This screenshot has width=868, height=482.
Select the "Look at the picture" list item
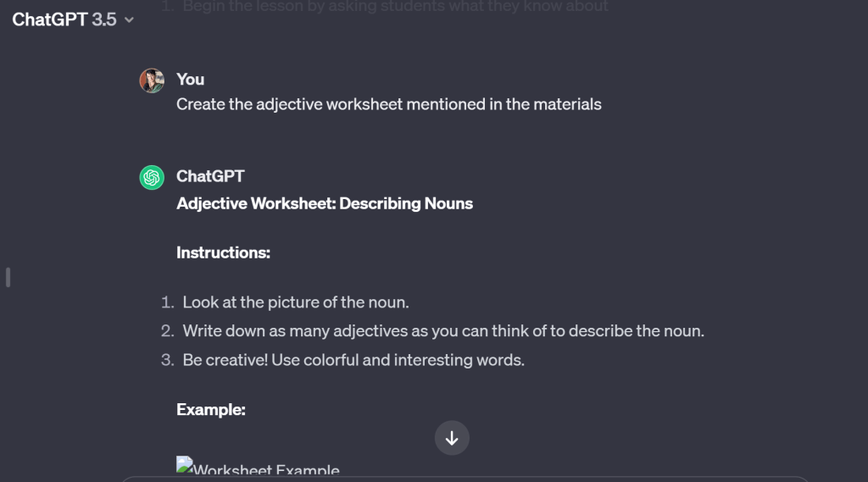coord(296,302)
